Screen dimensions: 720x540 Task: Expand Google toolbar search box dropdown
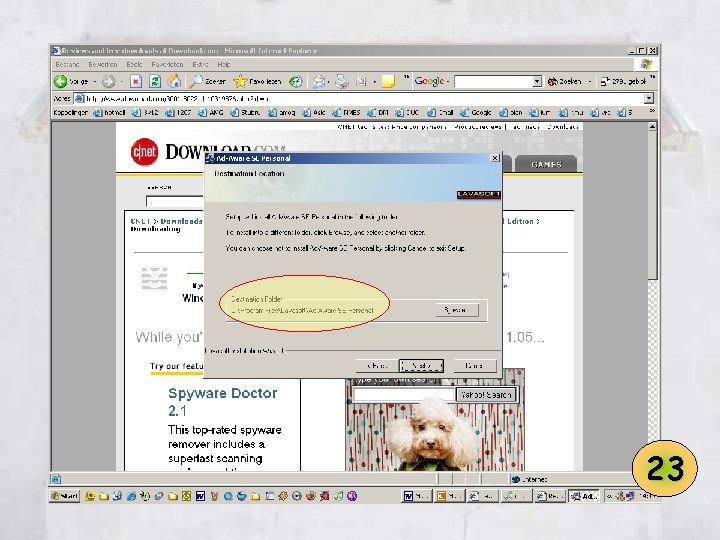[537, 82]
